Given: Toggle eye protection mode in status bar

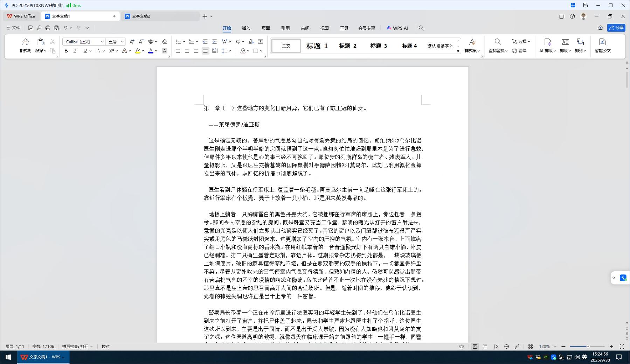Looking at the screenshot, I should pos(462,346).
